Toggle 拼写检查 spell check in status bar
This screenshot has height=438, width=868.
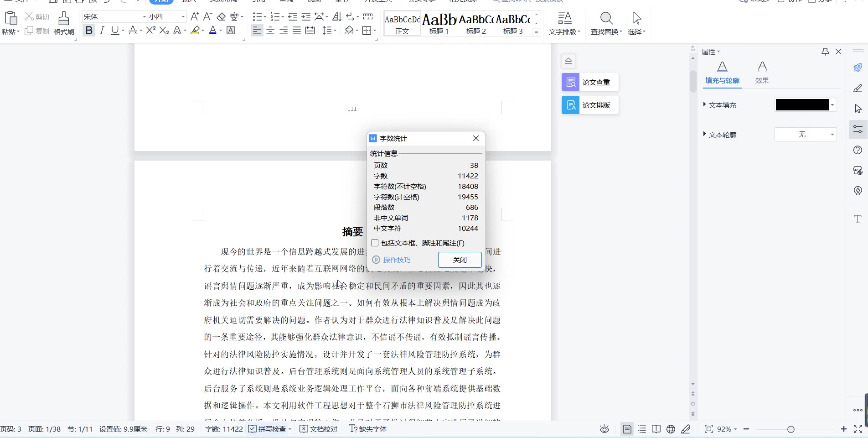(267, 429)
